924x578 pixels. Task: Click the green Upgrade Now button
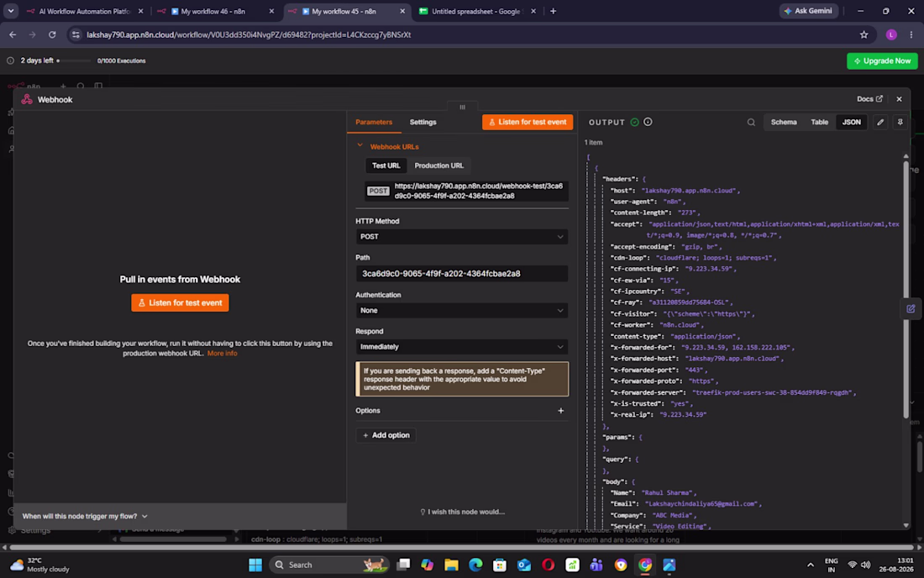[x=881, y=60]
